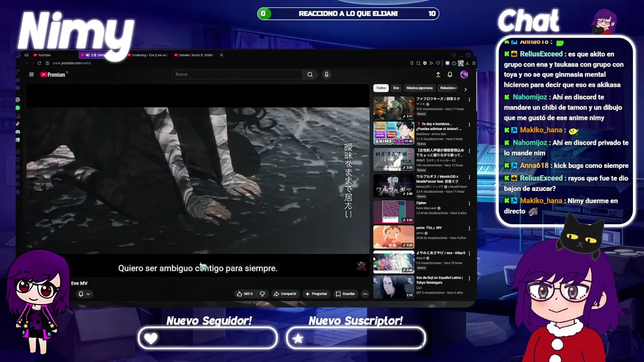The height and width of the screenshot is (362, 644).
Task: Open the YouTube upload/create icon
Action: pos(438,74)
